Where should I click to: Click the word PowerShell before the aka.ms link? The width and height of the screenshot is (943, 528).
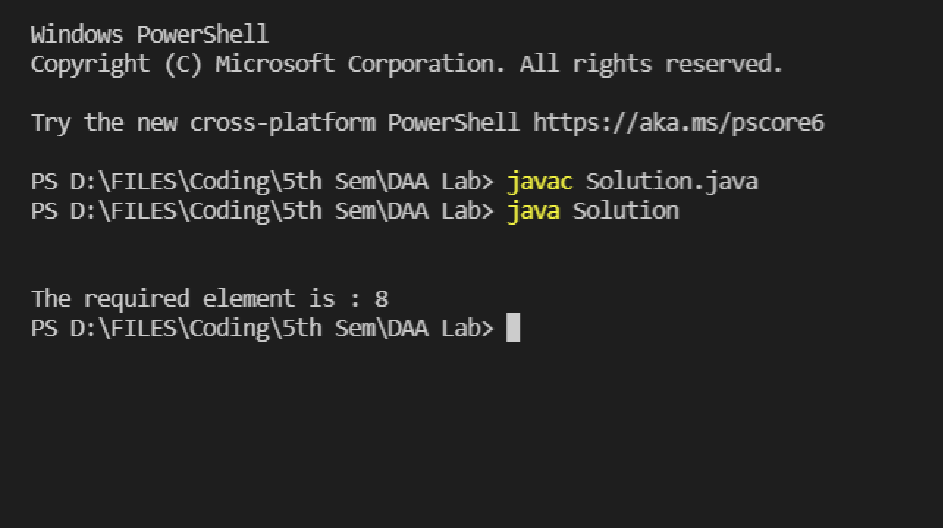coord(453,123)
